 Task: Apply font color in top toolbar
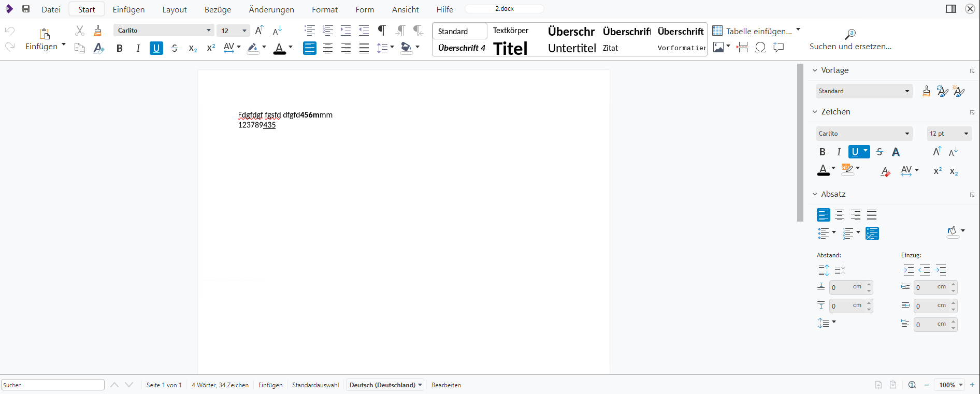click(280, 48)
